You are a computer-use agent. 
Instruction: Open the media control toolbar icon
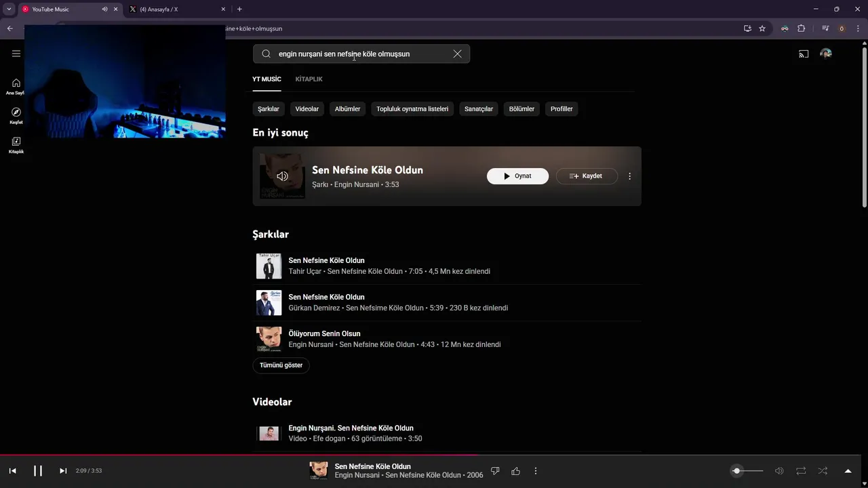[x=825, y=28]
